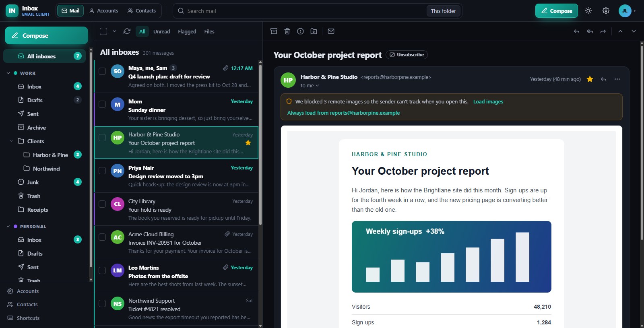The width and height of the screenshot is (644, 328).
Task: Delete the open email with the trash icon
Action: coord(287,31)
